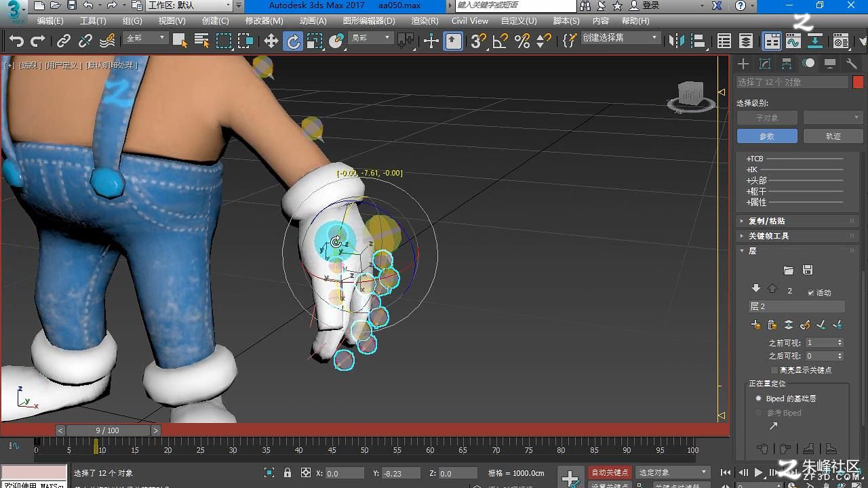Click the next layer up arrow

coord(772,289)
